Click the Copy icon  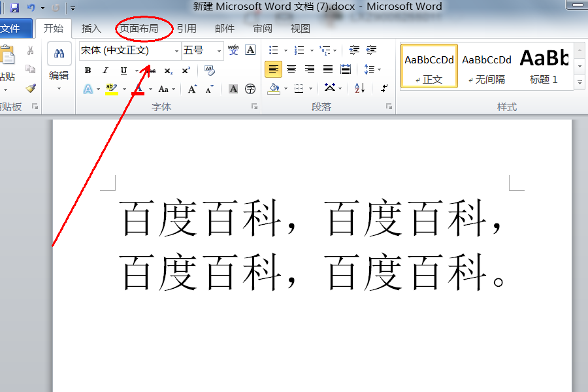[x=30, y=69]
